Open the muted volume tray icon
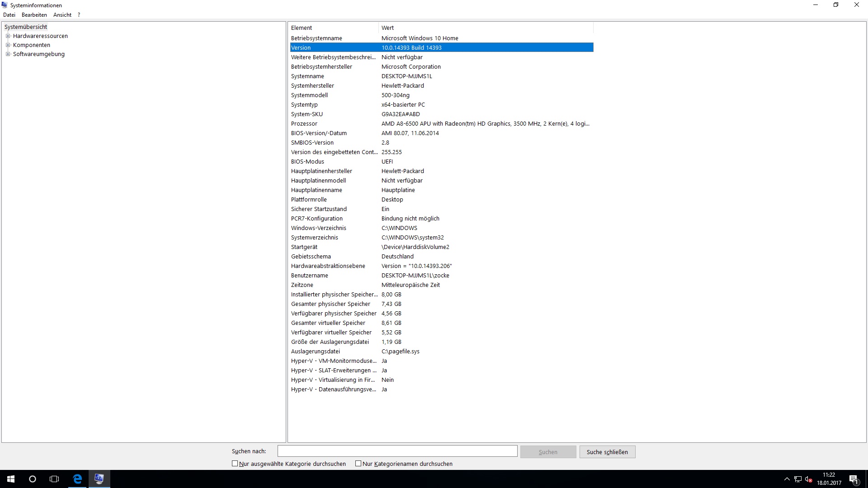The height and width of the screenshot is (488, 868). coord(809,479)
